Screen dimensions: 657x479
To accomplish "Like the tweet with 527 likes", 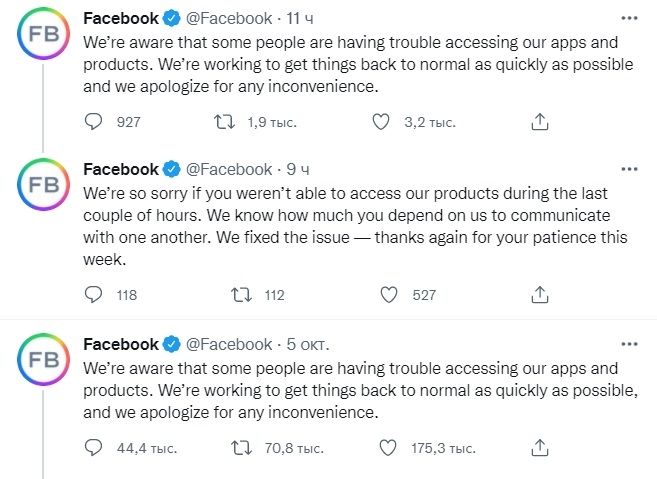I will [x=390, y=295].
